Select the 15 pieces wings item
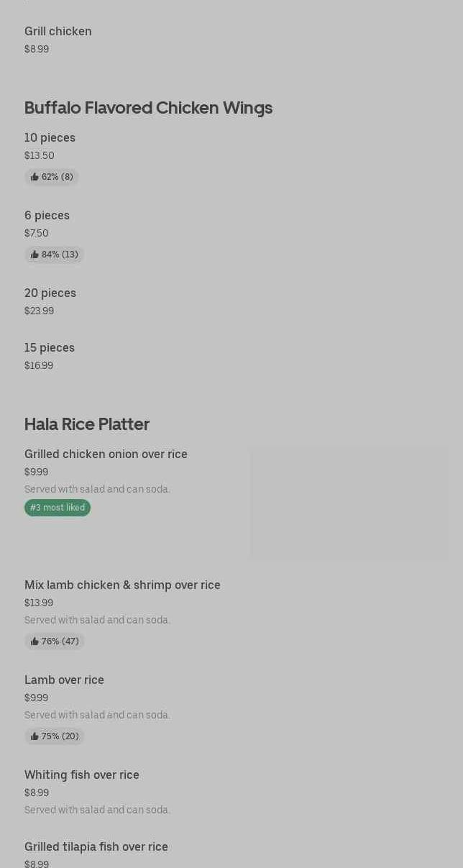 50,348
